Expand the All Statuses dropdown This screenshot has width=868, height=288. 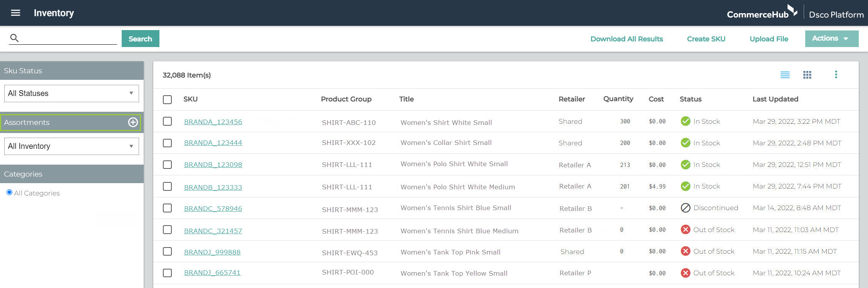pos(71,93)
